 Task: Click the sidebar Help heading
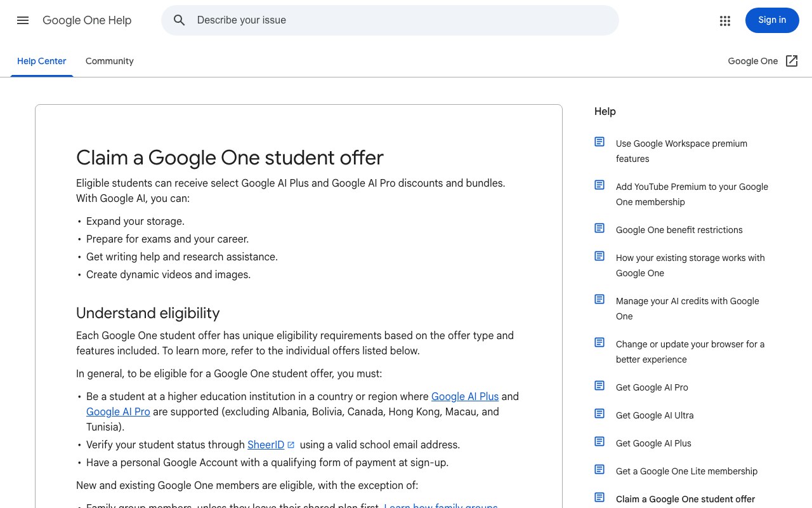[605, 111]
